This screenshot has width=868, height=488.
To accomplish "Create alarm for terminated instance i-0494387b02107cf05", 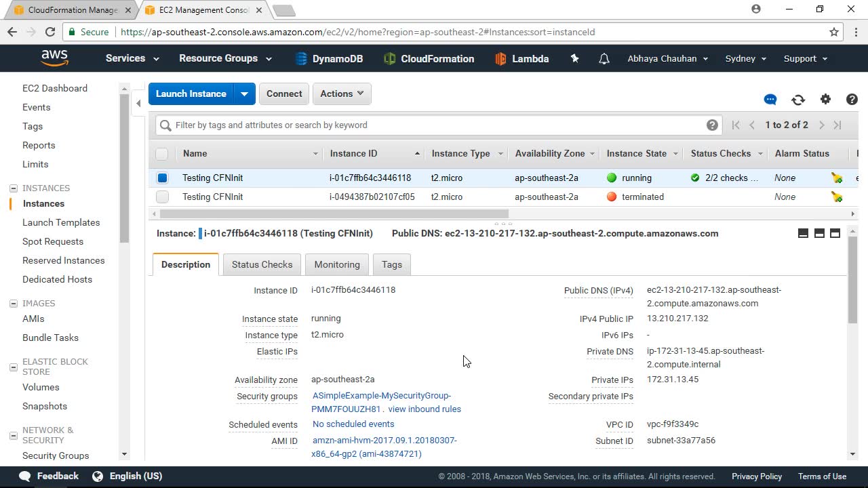I will pyautogui.click(x=837, y=197).
